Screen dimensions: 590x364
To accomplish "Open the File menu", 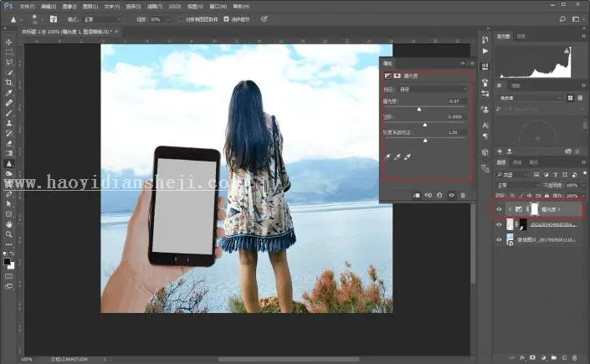I will 27,7.
